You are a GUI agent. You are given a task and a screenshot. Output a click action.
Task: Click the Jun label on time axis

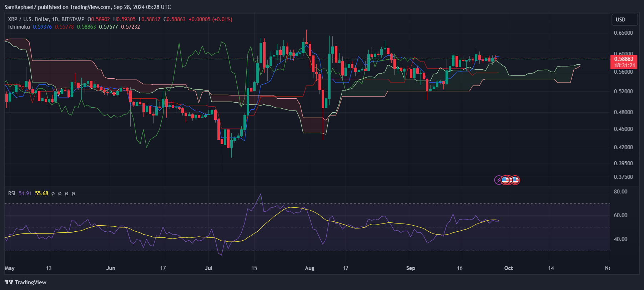point(111,268)
